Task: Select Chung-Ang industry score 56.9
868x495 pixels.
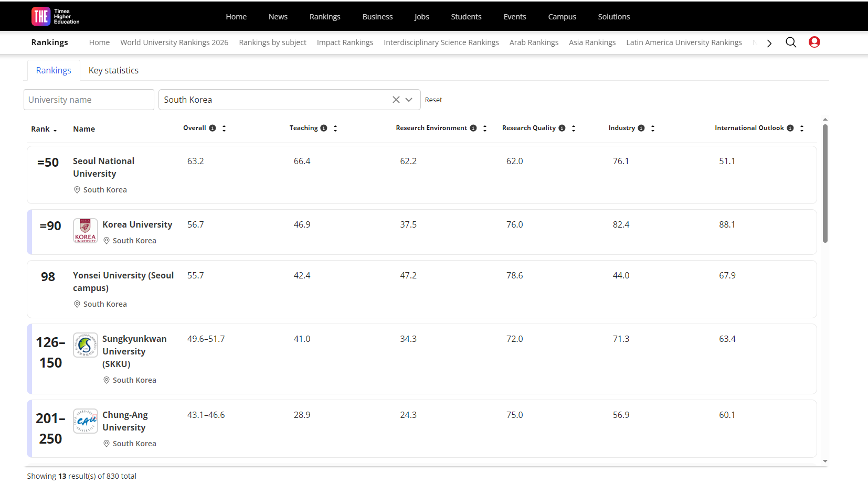Action: tap(621, 415)
